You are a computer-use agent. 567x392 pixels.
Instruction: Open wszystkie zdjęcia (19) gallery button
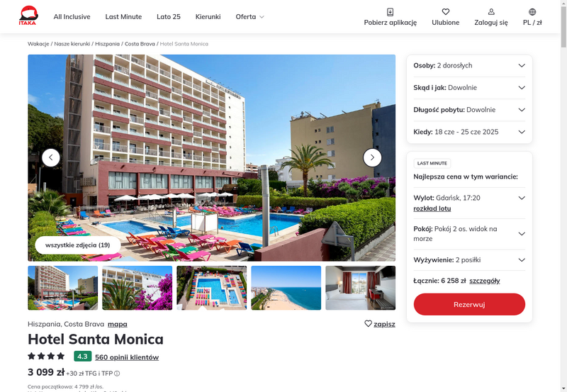click(x=78, y=245)
